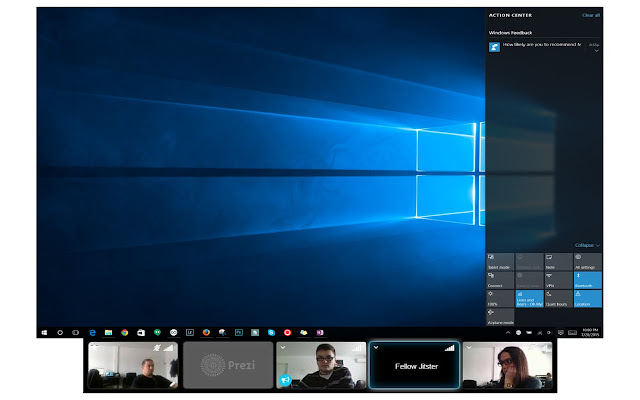Clear all Action Center notifications
Viewport: 640px width, 400px height.
591,15
